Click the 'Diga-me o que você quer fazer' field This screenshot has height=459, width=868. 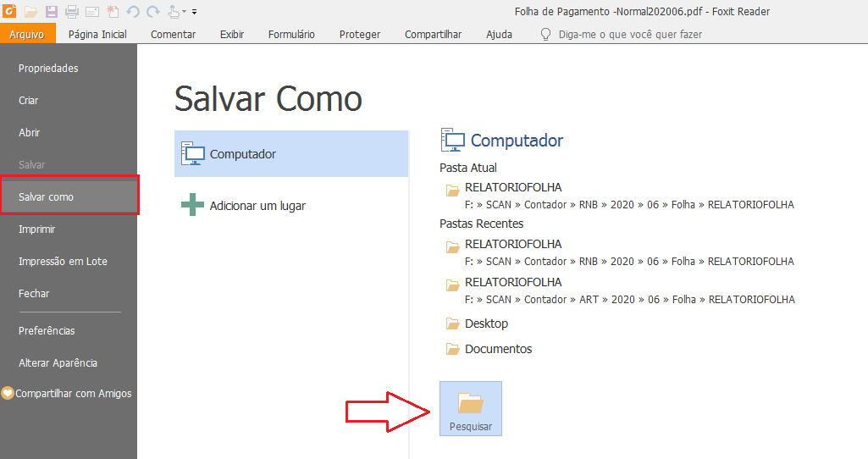click(631, 35)
